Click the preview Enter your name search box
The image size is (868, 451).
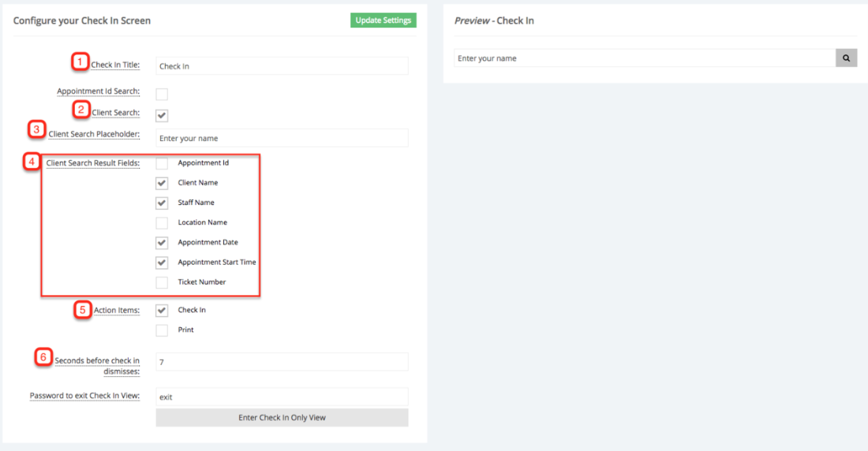click(645, 58)
